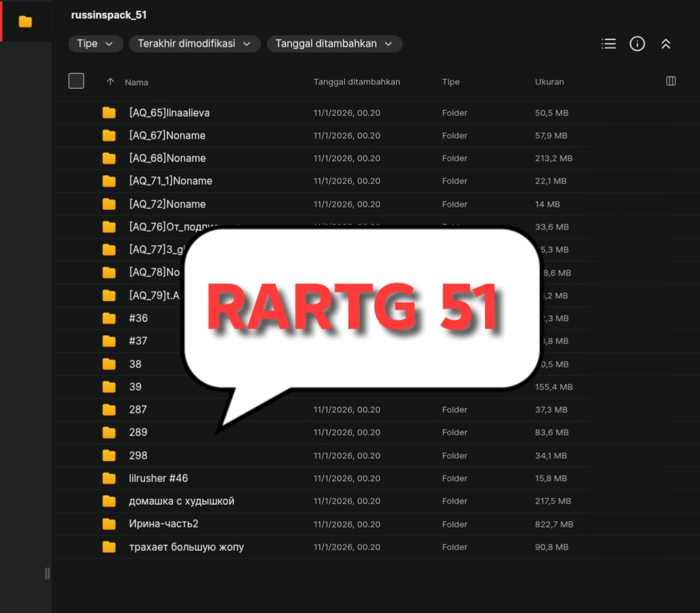Select the folder named 298
This screenshot has height=613, width=700.
pos(139,456)
